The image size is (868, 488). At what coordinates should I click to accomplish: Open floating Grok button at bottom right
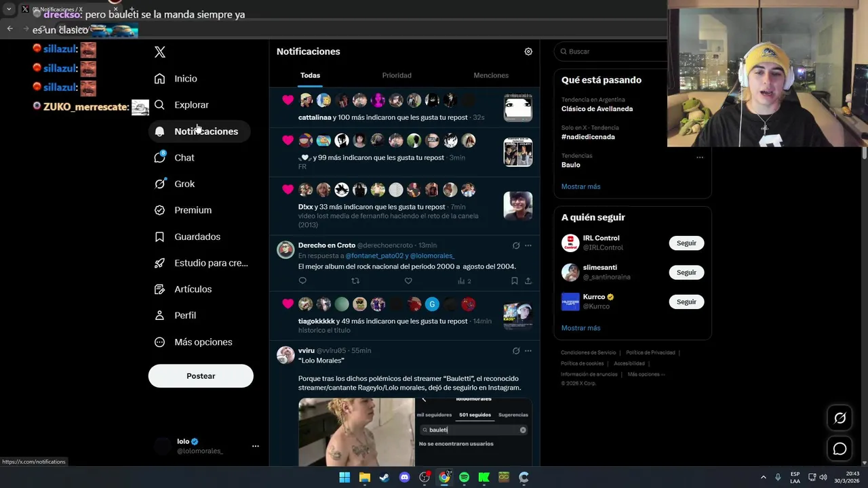click(x=840, y=418)
